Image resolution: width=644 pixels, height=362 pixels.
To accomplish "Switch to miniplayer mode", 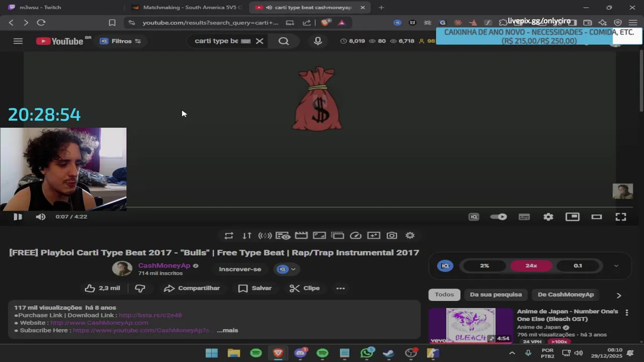I will [x=573, y=217].
